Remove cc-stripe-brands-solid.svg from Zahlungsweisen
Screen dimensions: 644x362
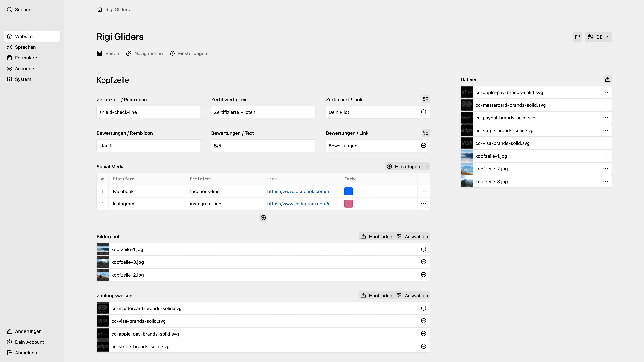[x=423, y=346]
